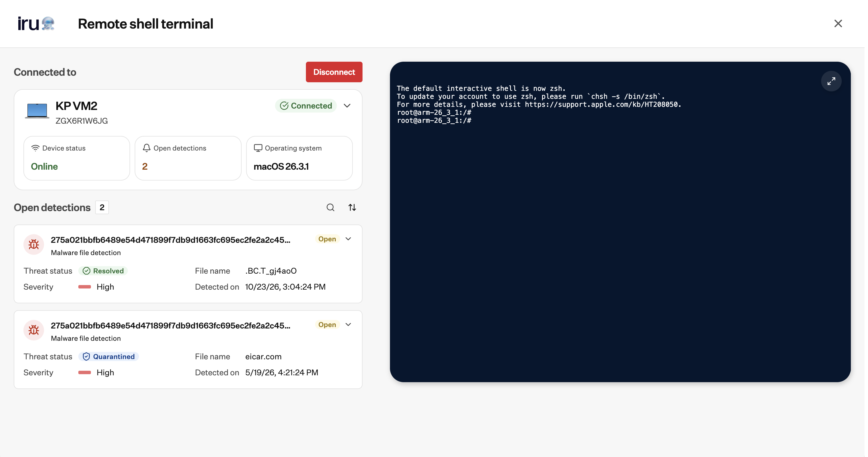Click the Open detections count badge 2

(x=102, y=207)
